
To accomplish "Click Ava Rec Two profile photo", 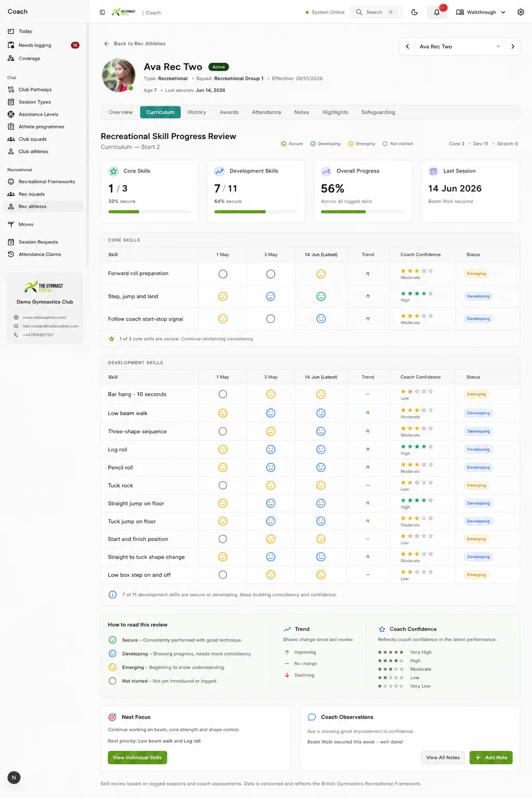I will click(x=118, y=75).
